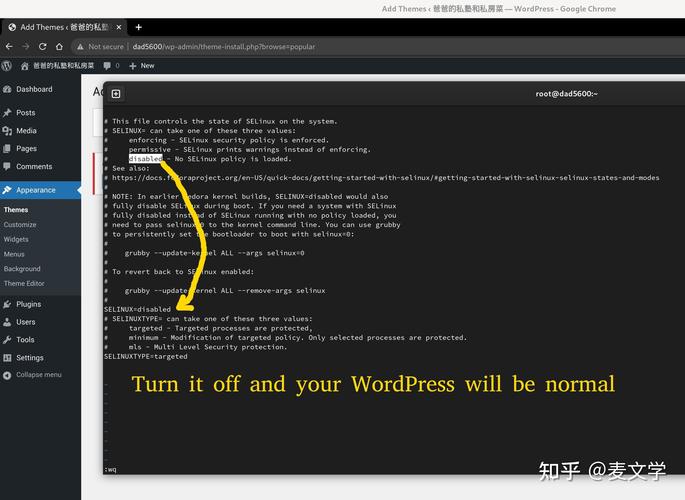Click the highlighted word disabled in terminal
685x500 pixels.
(x=145, y=159)
